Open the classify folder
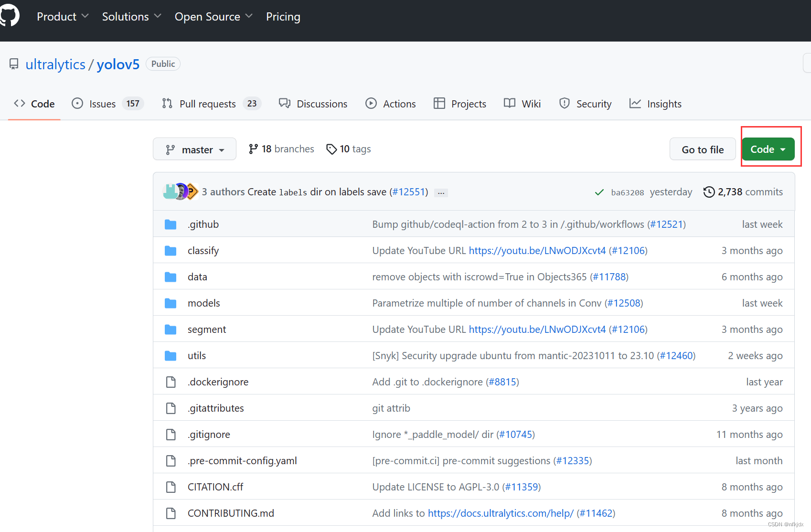The width and height of the screenshot is (811, 532). pyautogui.click(x=203, y=251)
